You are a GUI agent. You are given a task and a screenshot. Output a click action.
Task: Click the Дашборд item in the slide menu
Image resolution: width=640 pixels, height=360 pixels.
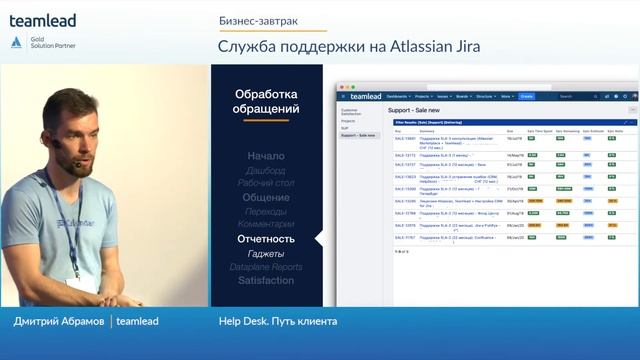pyautogui.click(x=266, y=171)
